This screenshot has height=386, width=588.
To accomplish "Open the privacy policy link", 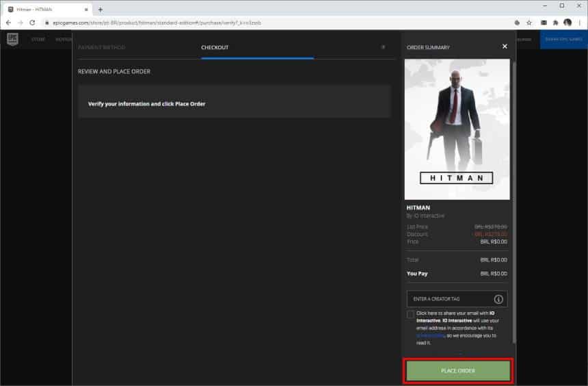I will 431,335.
